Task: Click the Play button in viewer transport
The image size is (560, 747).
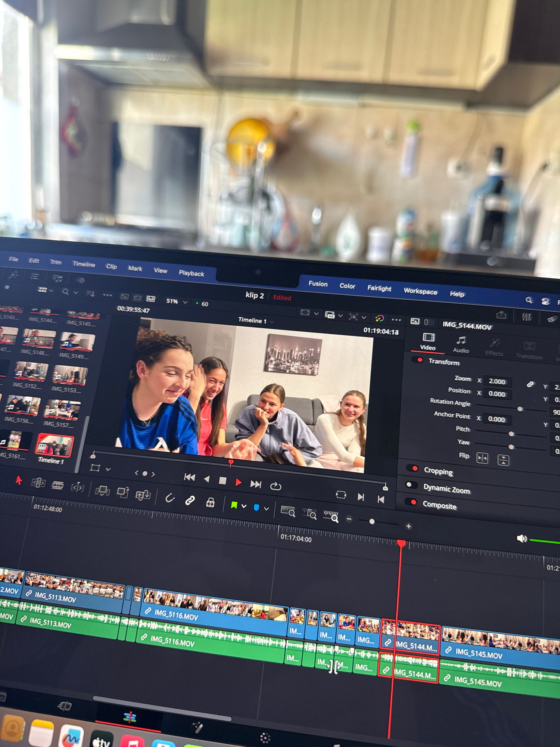Action: 238,482
